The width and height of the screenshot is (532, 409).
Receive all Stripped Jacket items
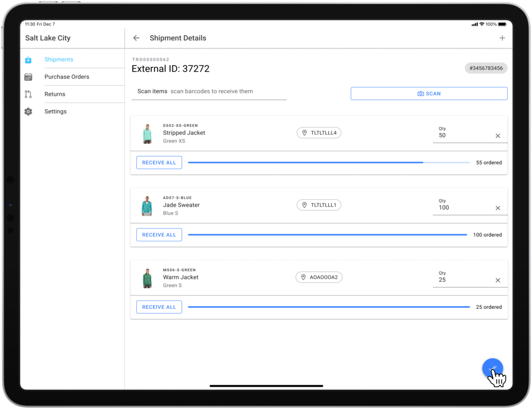coord(159,162)
